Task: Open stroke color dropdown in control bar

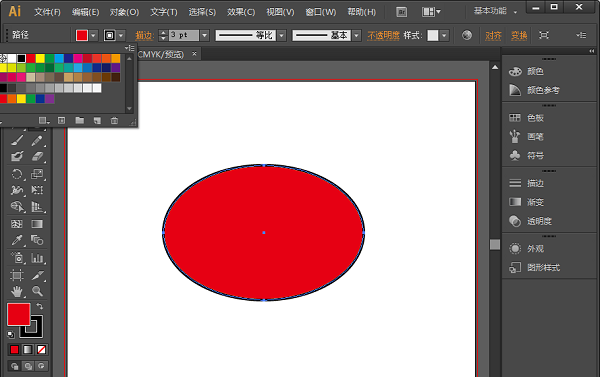Action: [x=121, y=35]
